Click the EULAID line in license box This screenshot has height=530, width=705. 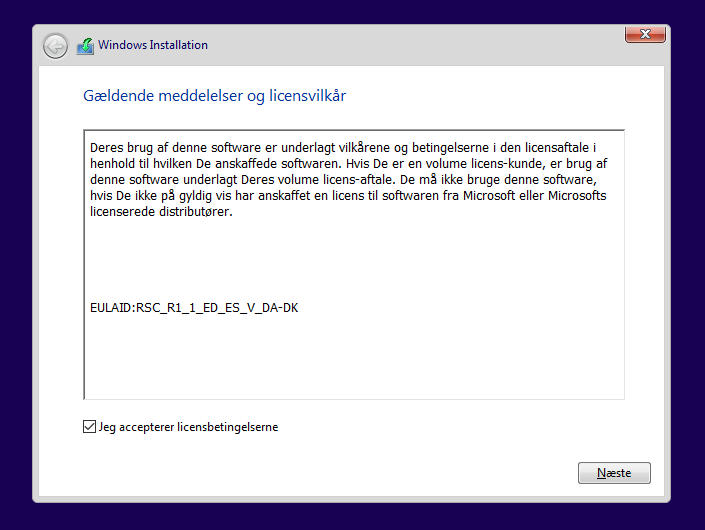coord(194,307)
